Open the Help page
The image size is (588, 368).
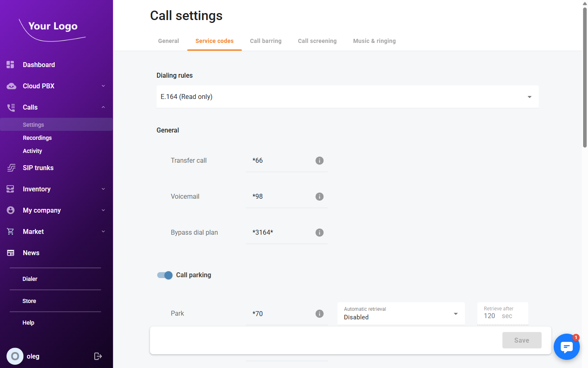(28, 323)
